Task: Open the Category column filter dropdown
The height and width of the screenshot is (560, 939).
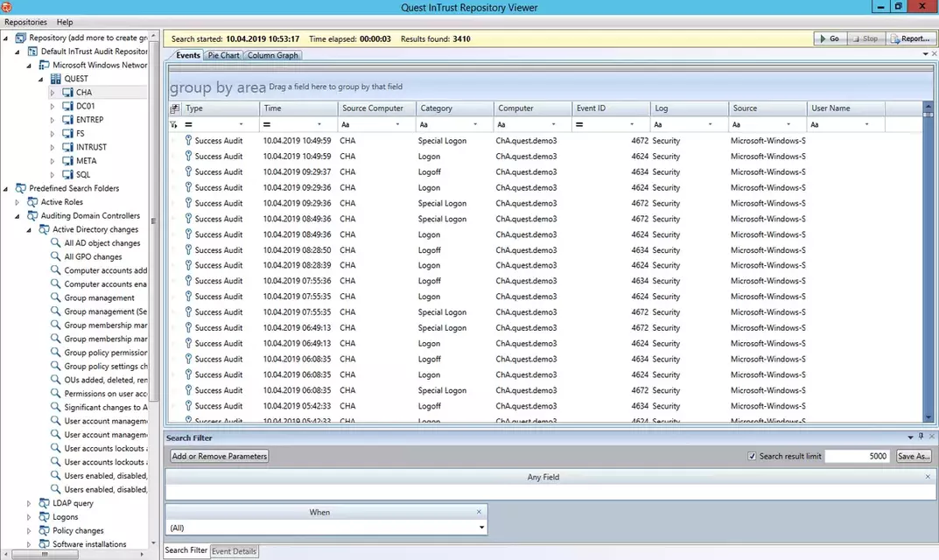Action: tap(475, 124)
